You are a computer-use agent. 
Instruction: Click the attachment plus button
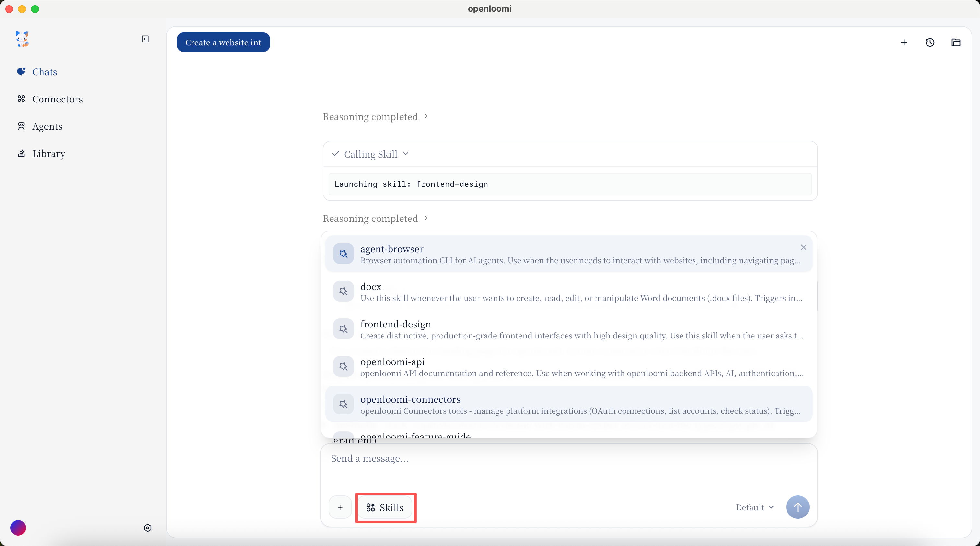pyautogui.click(x=340, y=507)
